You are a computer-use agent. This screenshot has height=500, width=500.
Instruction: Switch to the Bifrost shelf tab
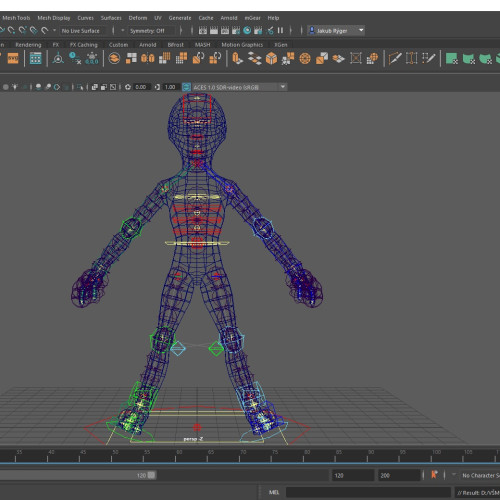(x=175, y=45)
